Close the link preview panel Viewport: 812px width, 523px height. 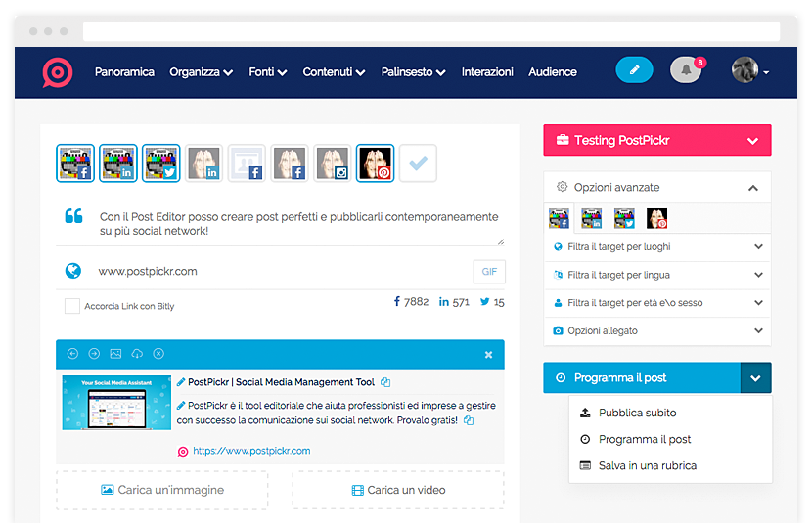(x=488, y=354)
